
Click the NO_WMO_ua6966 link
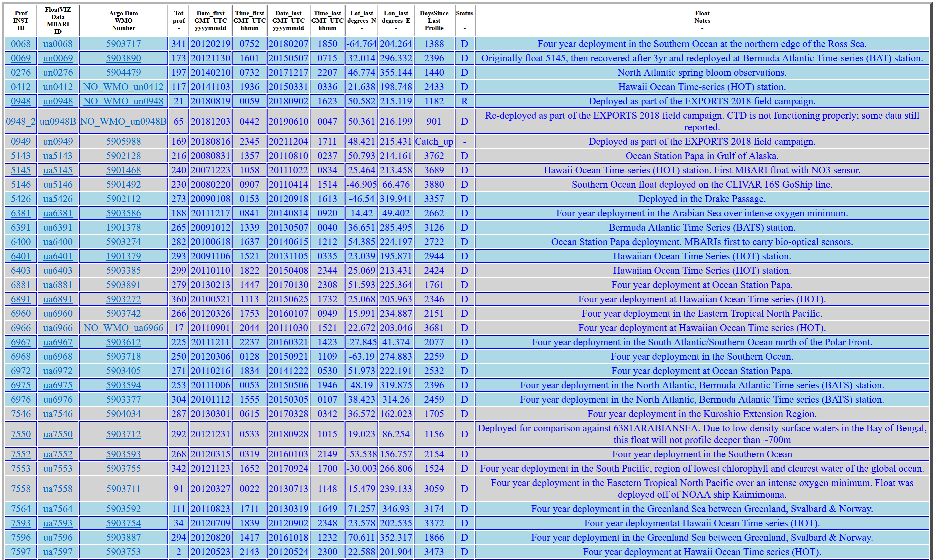(x=123, y=328)
